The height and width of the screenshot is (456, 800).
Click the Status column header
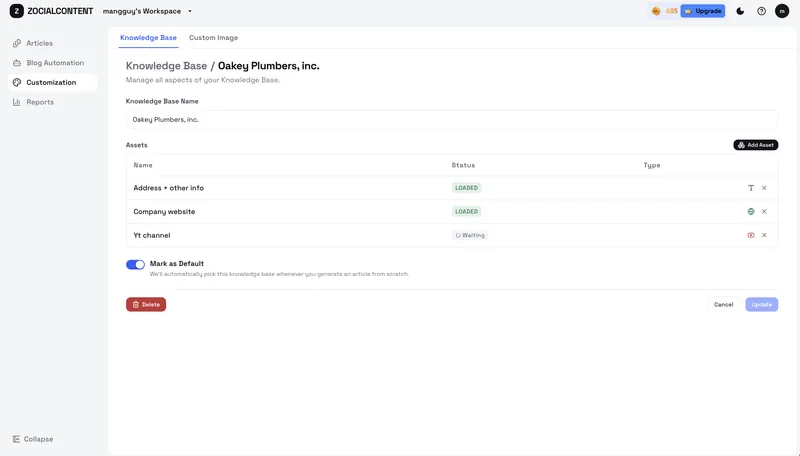pos(463,165)
